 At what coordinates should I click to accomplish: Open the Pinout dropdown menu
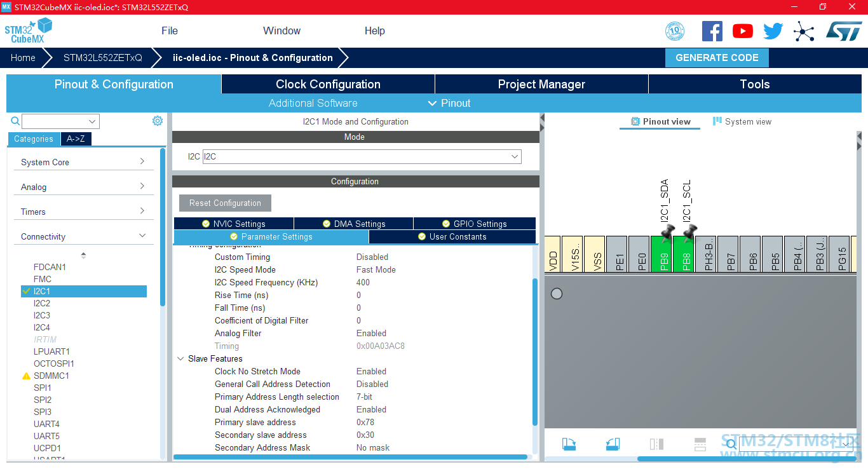[x=449, y=103]
